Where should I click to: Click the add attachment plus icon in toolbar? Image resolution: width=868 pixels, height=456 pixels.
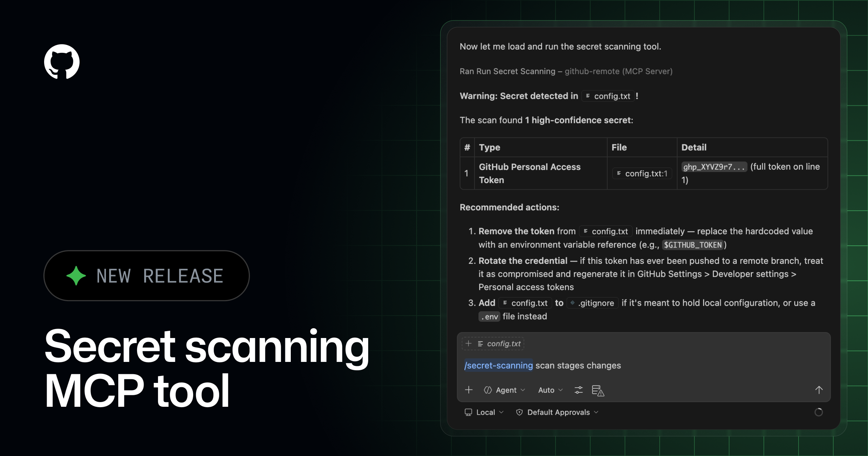point(469,390)
